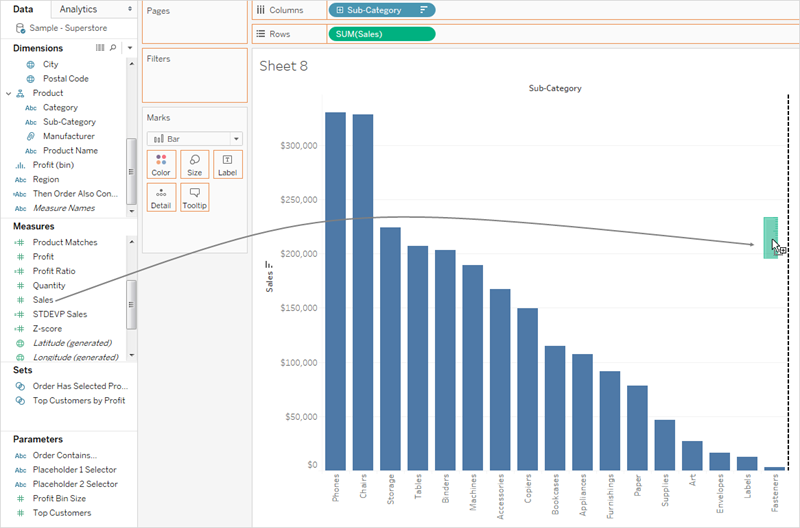The height and width of the screenshot is (528, 800).
Task: Click the Phones bar in chart
Action: pyautogui.click(x=336, y=291)
